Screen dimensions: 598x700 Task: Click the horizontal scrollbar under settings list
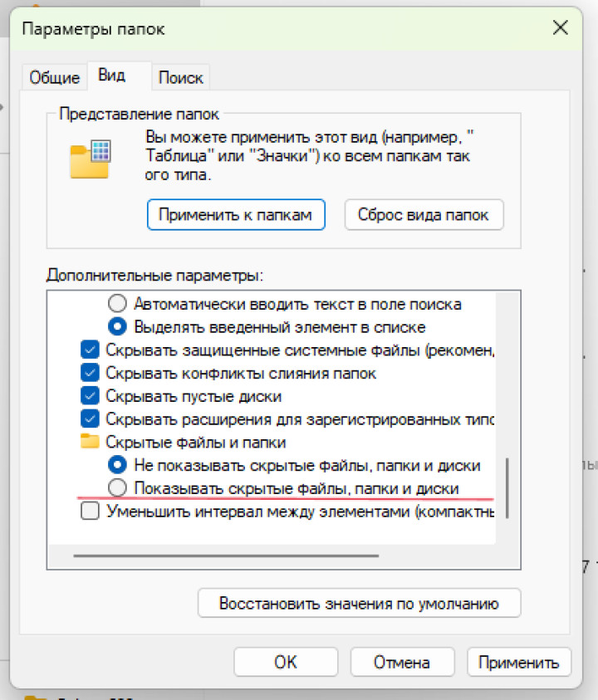(x=226, y=556)
